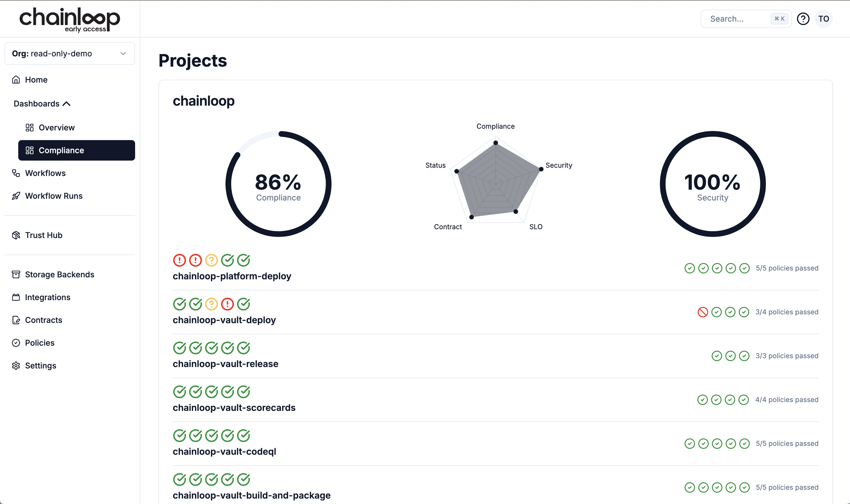The image size is (850, 504).
Task: Click the red blocked policy icon for chainloop-vault-deploy
Action: tap(703, 312)
